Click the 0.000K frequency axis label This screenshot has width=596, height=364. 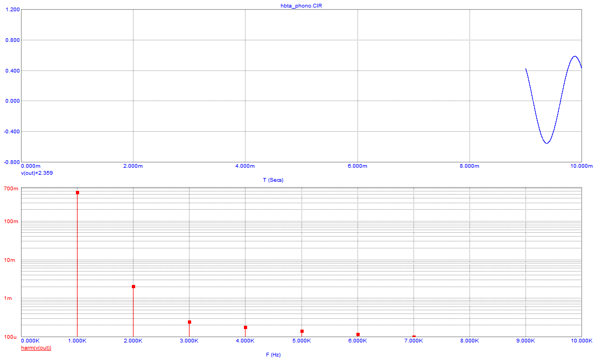[x=30, y=341]
